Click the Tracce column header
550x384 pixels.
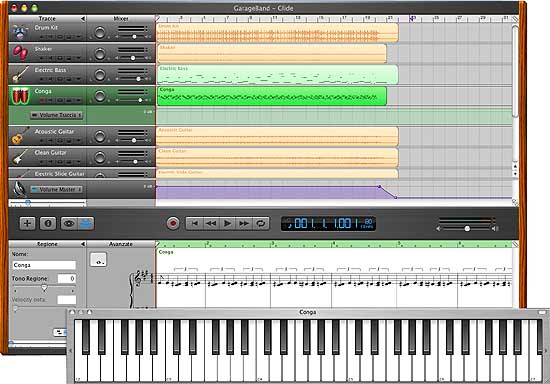tap(47, 19)
